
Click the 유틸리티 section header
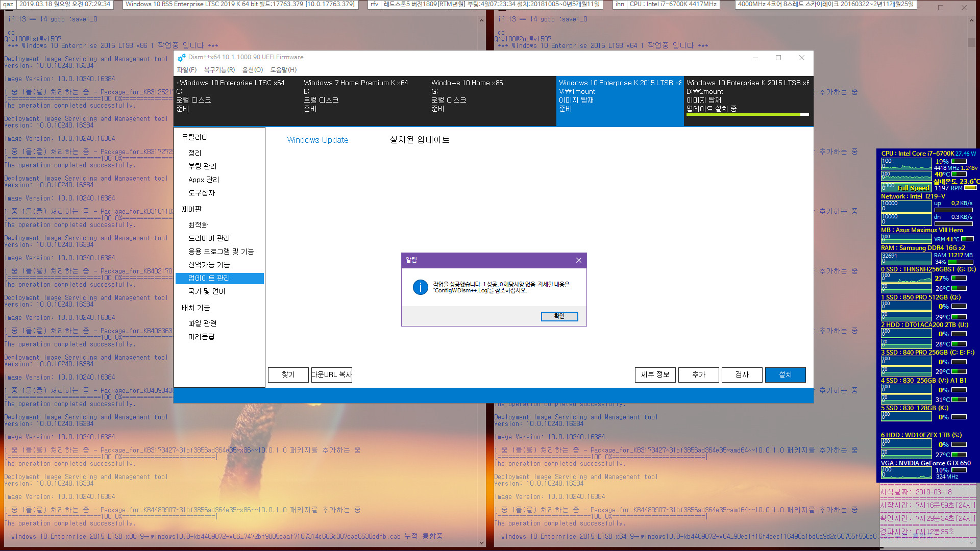[195, 137]
